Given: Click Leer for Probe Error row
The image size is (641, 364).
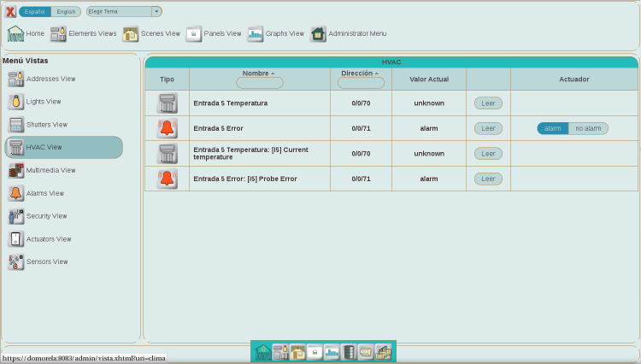Looking at the screenshot, I should (x=488, y=179).
